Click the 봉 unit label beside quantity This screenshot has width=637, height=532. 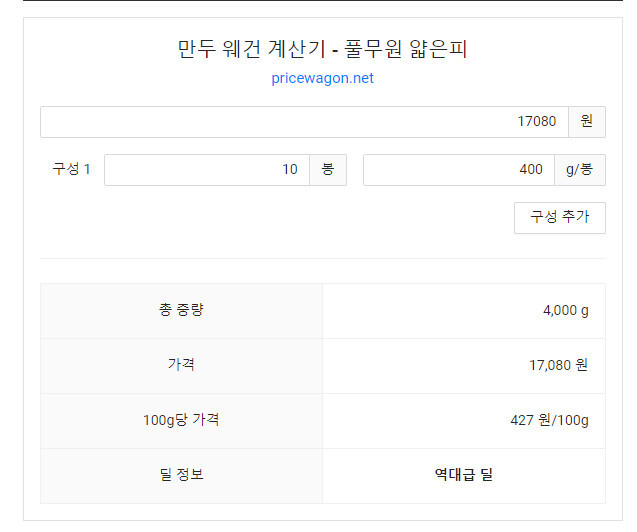[328, 170]
